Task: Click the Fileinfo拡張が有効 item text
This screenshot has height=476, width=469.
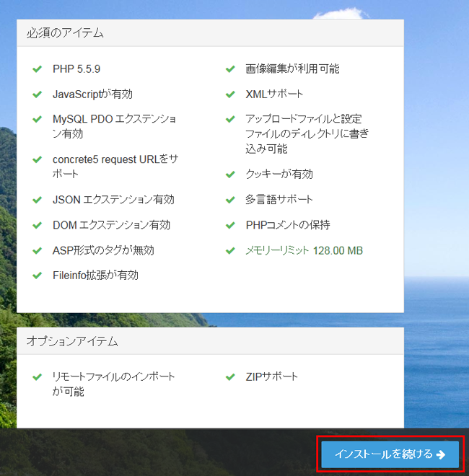Action: [x=95, y=276]
